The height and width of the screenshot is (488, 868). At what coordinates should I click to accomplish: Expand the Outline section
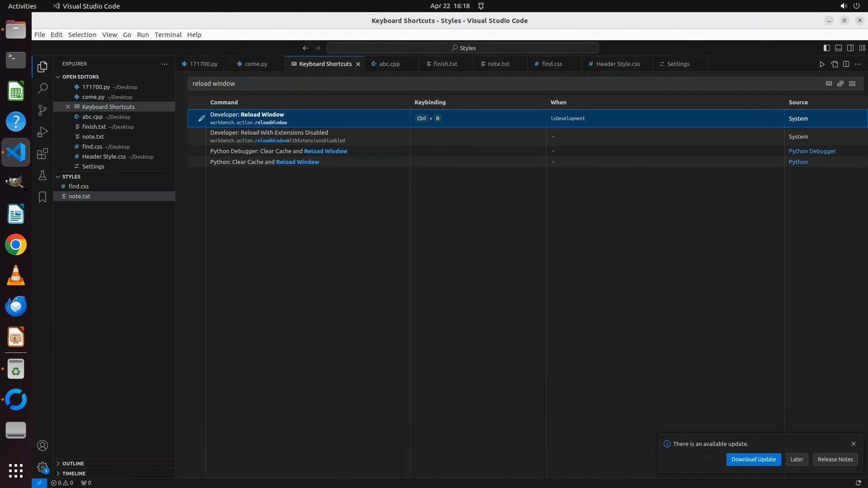click(73, 464)
